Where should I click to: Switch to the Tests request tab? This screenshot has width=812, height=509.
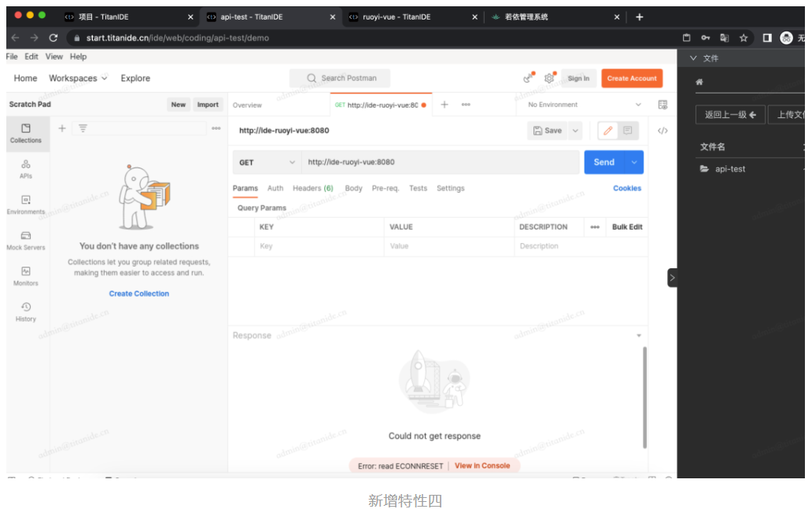pyautogui.click(x=418, y=188)
